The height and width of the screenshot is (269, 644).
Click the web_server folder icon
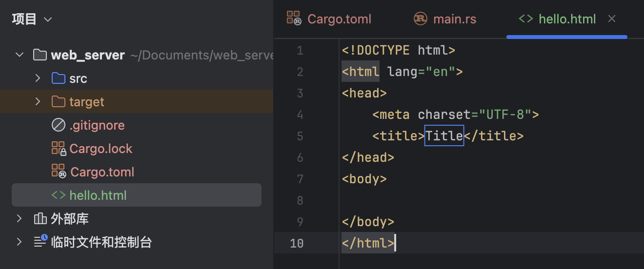click(40, 55)
